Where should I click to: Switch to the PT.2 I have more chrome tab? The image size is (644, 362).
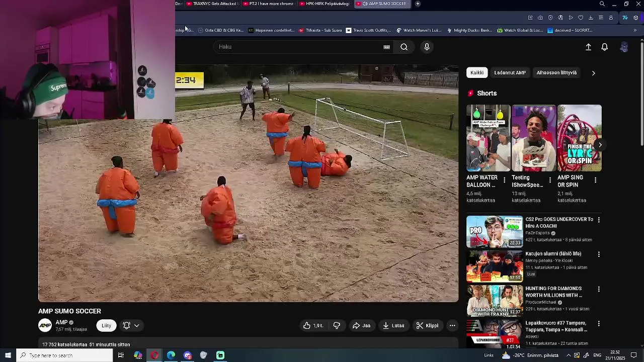coord(268,4)
